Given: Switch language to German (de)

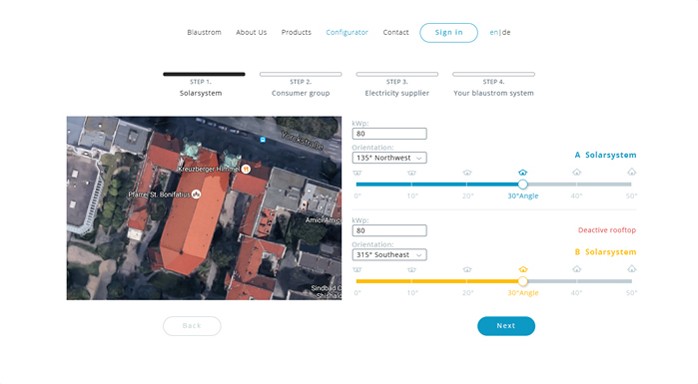Looking at the screenshot, I should [x=506, y=32].
